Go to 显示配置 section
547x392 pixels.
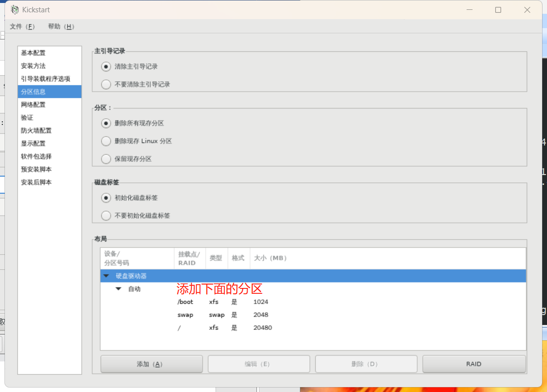point(49,143)
